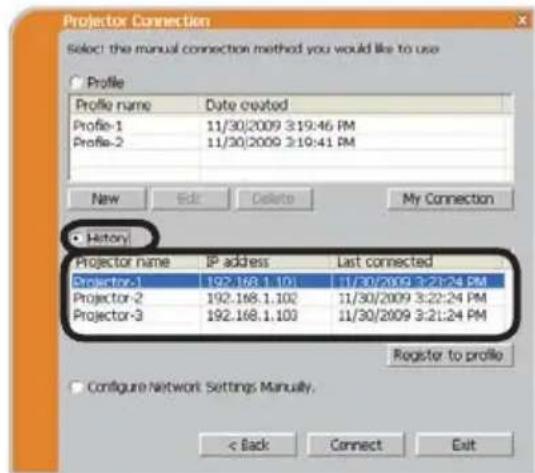Click the Delete profile button

click(274, 198)
